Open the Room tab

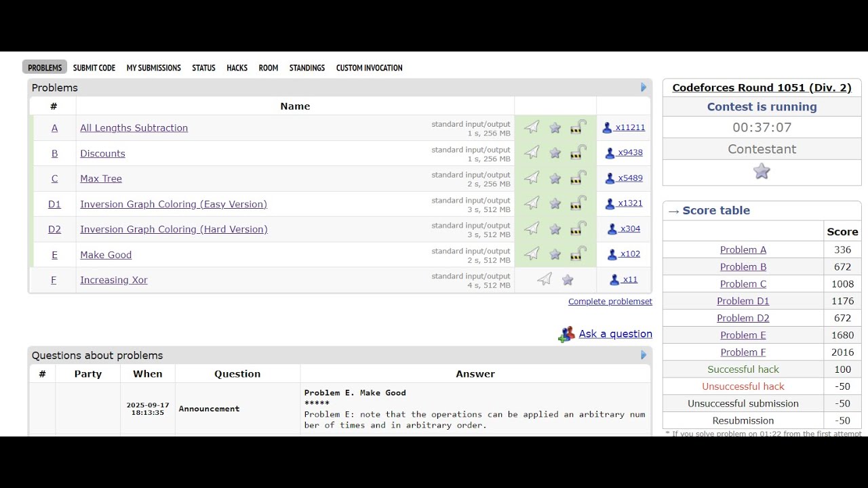[x=269, y=68]
